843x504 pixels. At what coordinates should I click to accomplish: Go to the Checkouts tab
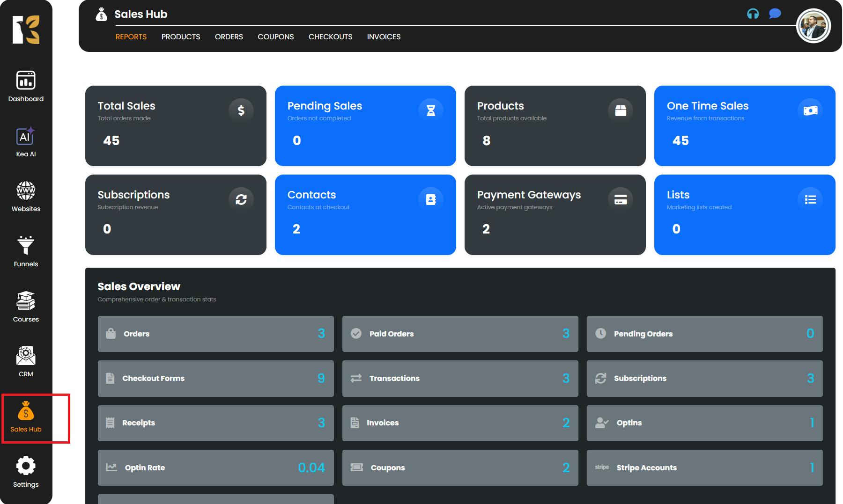coord(330,37)
